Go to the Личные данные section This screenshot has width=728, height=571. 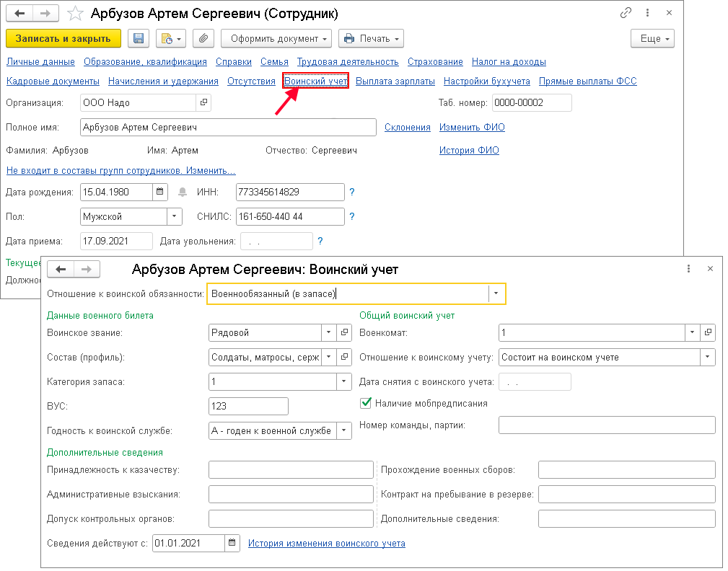click(x=40, y=62)
